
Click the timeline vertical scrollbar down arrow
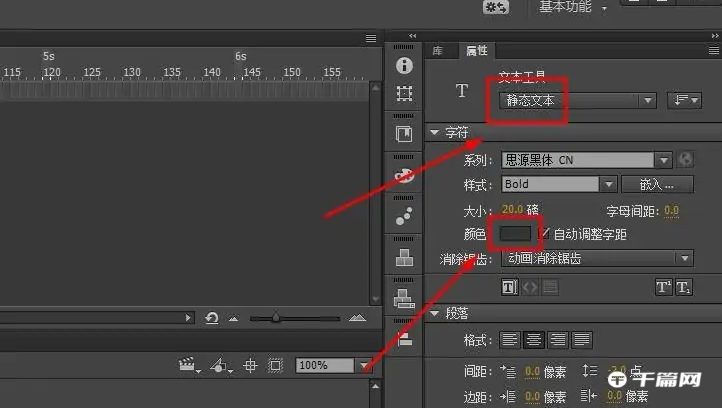point(375,299)
